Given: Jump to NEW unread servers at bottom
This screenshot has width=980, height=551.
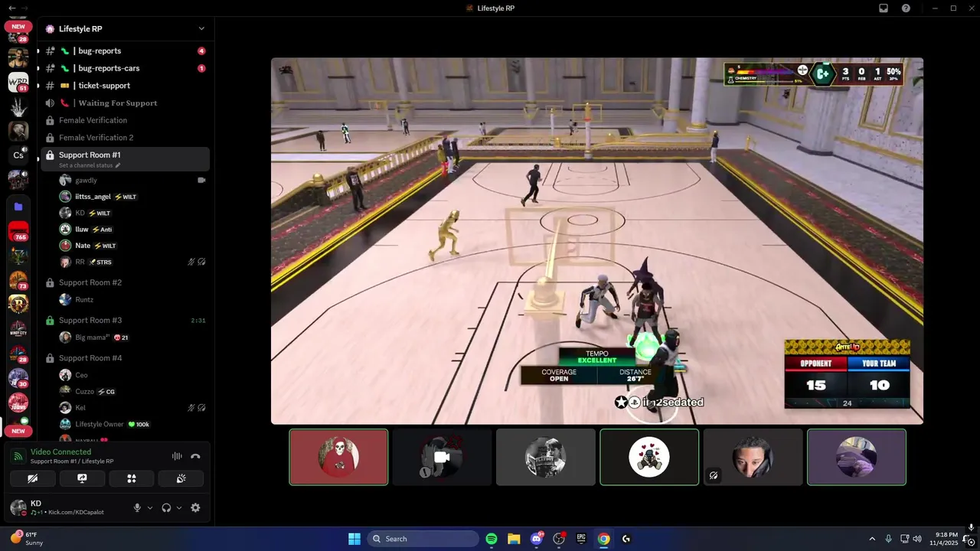Looking at the screenshot, I should 18,431.
